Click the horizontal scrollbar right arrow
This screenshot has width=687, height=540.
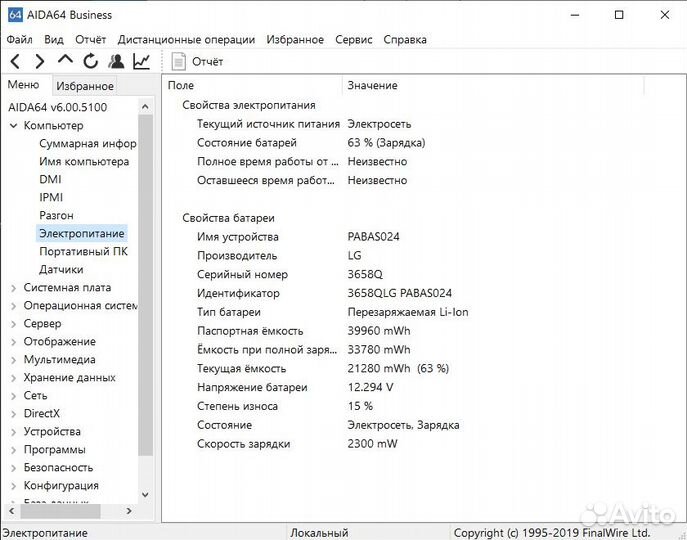(129, 511)
